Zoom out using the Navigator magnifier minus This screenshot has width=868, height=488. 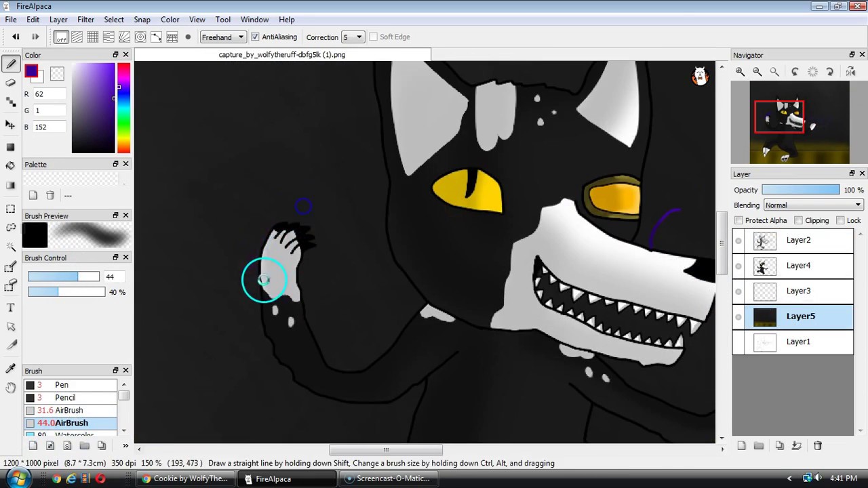[757, 71]
